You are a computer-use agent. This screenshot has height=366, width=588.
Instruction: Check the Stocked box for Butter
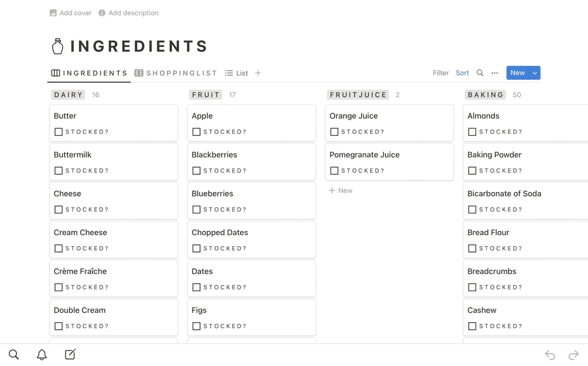tap(59, 132)
